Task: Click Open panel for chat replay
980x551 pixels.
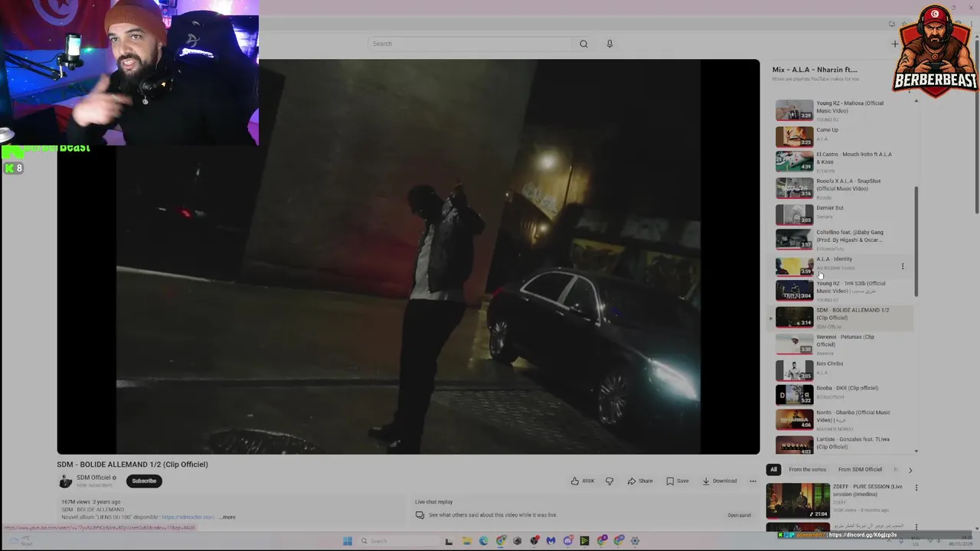Action: pos(739,515)
